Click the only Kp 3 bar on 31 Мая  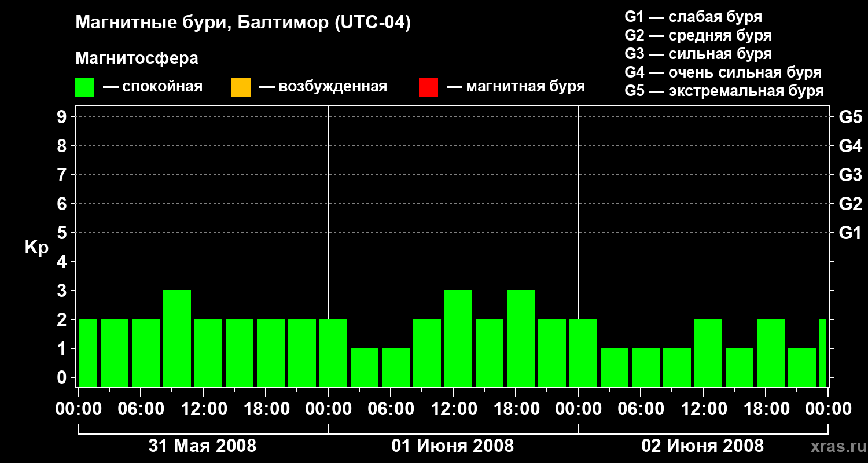[177, 338]
